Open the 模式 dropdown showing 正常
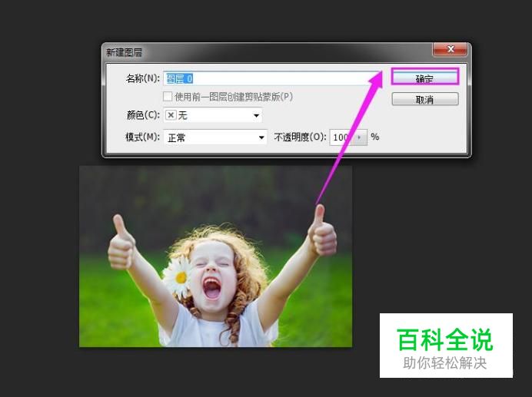532x397 pixels. (x=214, y=137)
